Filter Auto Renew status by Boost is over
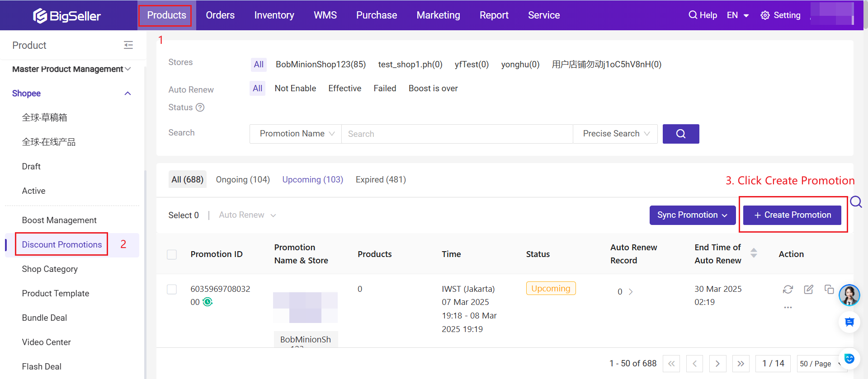The height and width of the screenshot is (379, 868). coord(433,89)
